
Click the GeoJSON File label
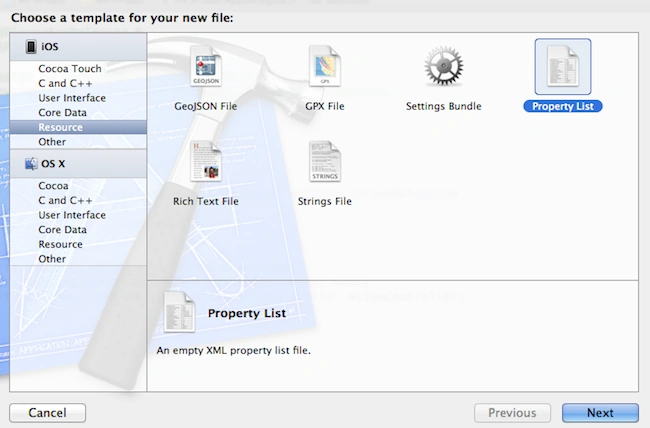click(206, 106)
